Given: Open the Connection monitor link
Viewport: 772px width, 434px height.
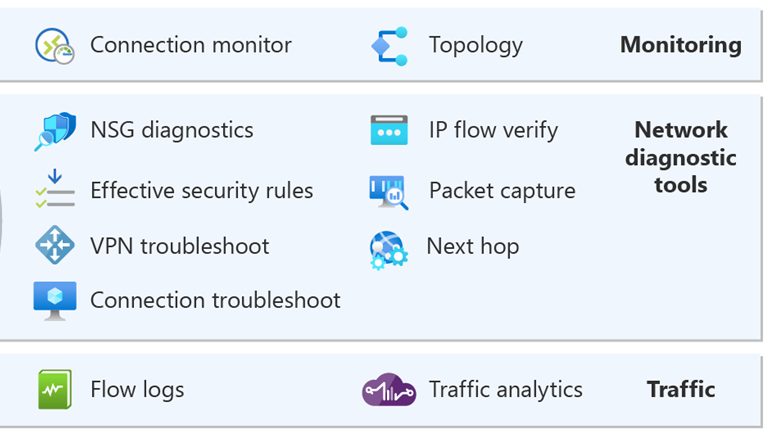Looking at the screenshot, I should [x=190, y=45].
